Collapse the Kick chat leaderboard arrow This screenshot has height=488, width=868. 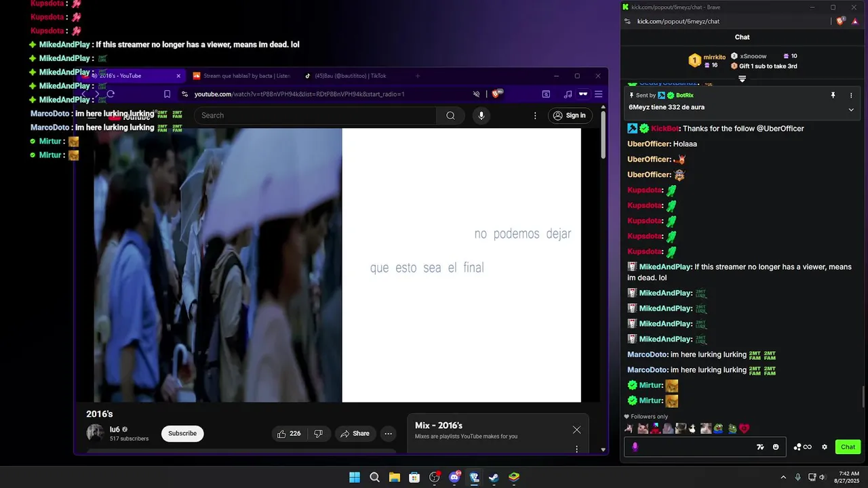742,79
